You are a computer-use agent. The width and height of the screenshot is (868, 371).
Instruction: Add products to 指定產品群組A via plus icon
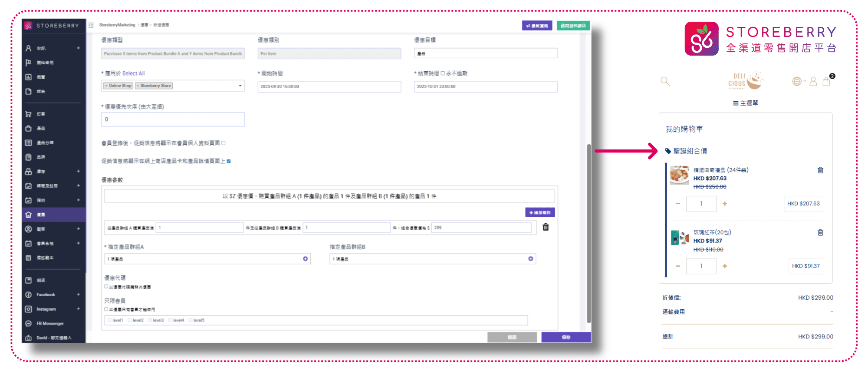point(306,259)
